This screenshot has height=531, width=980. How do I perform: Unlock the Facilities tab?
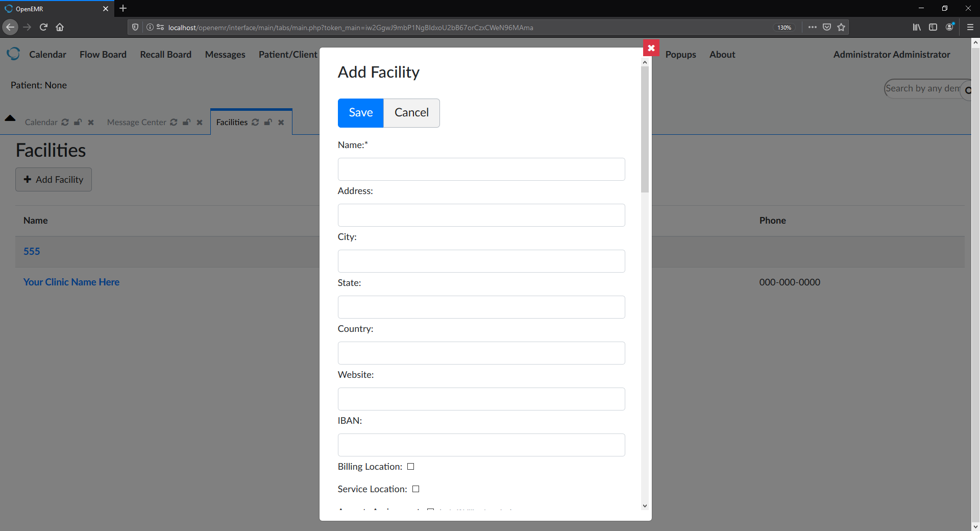point(268,122)
